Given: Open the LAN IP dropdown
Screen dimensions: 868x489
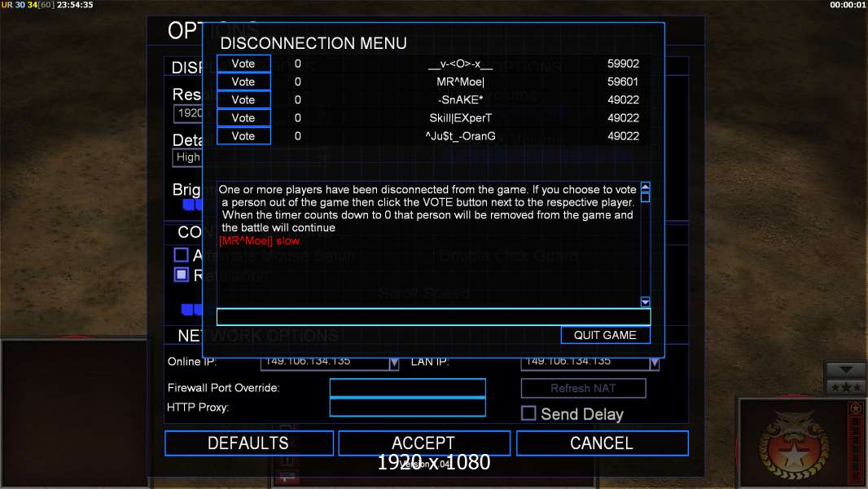Looking at the screenshot, I should click(655, 363).
